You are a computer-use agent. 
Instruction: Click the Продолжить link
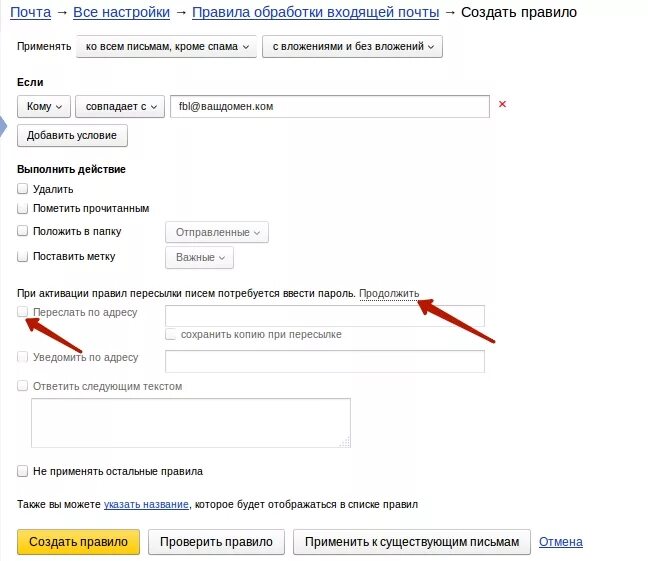tap(389, 293)
